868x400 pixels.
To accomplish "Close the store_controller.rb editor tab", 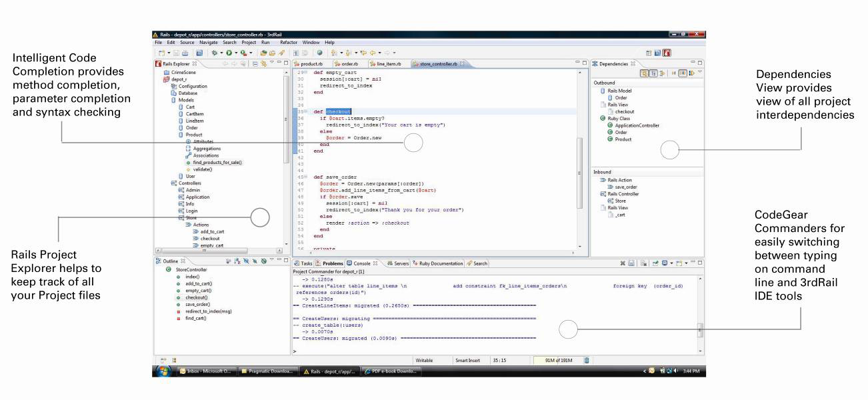I will click(463, 64).
